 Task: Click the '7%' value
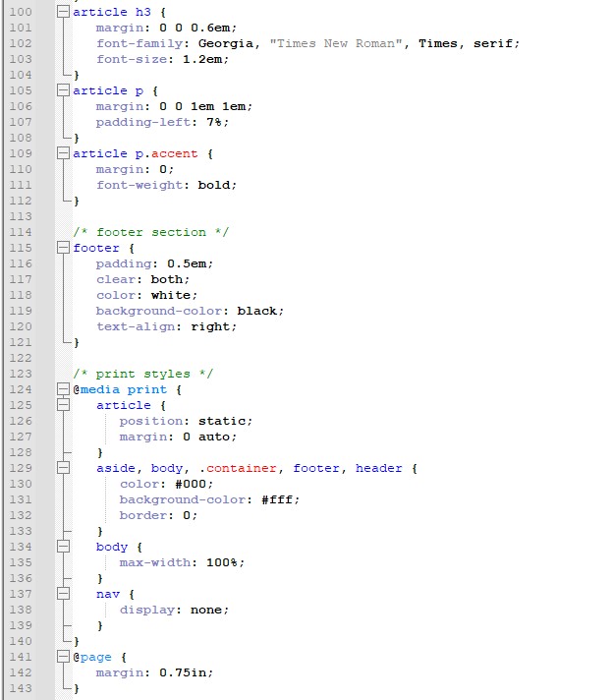214,122
